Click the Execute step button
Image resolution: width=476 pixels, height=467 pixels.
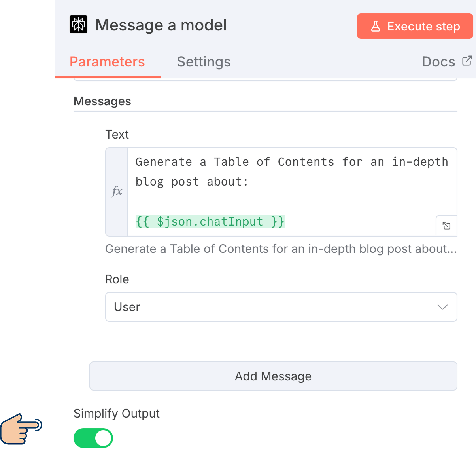tap(415, 26)
